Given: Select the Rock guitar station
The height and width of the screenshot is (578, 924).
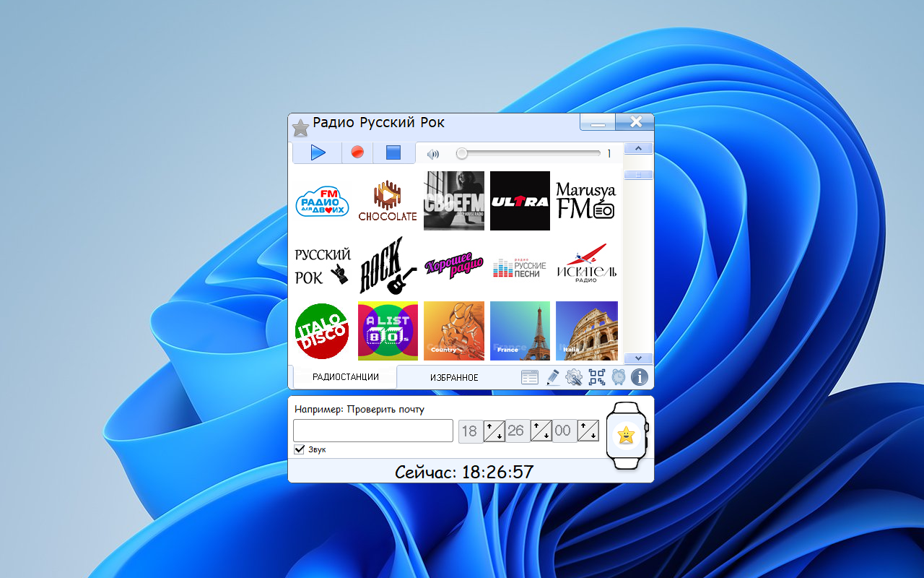Looking at the screenshot, I should click(388, 266).
